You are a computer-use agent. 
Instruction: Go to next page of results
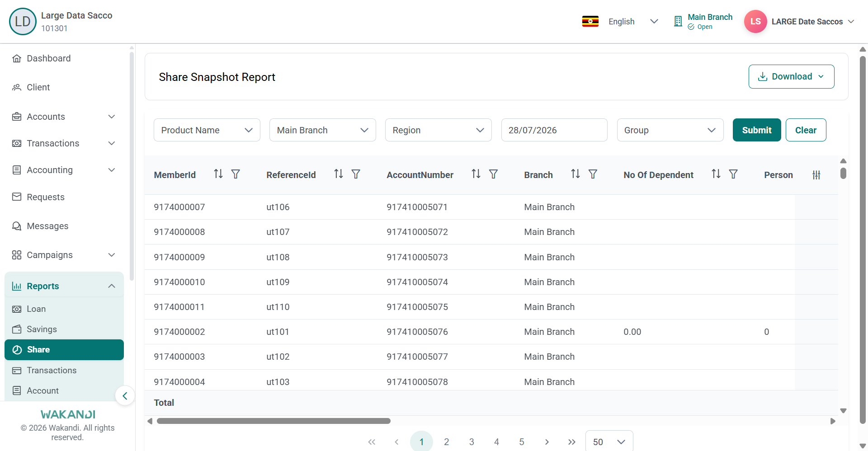coord(547,442)
